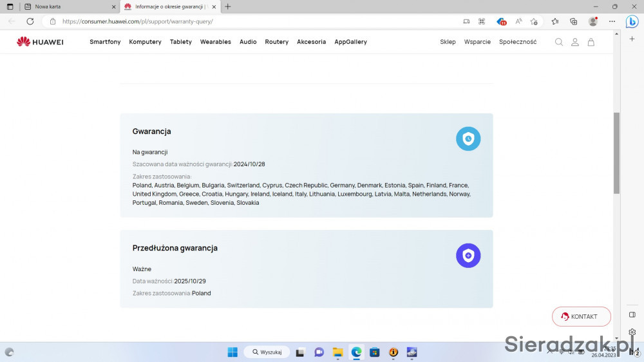Screen dimensions: 644x362
Task: Open the Tablety menu
Action: coord(181,42)
